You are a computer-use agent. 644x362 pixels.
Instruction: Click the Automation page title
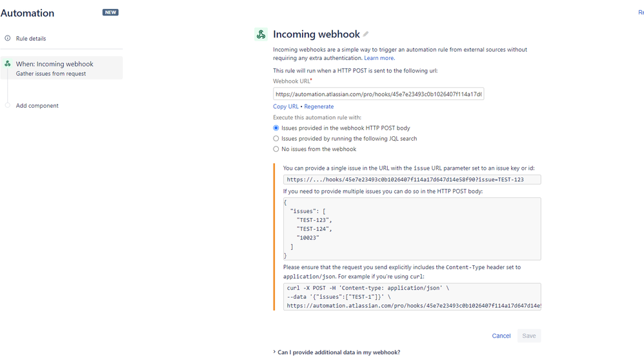pos(27,13)
